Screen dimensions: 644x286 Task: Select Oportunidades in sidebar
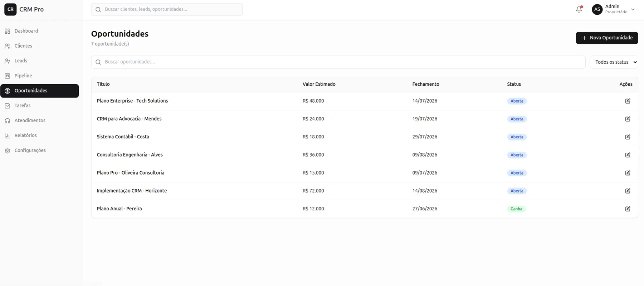[39, 91]
